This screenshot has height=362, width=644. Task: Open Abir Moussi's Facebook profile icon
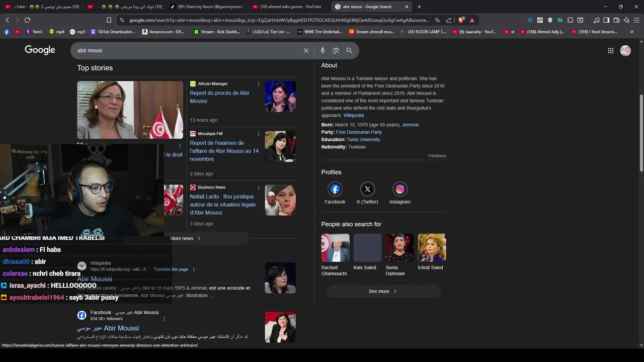[x=335, y=189]
